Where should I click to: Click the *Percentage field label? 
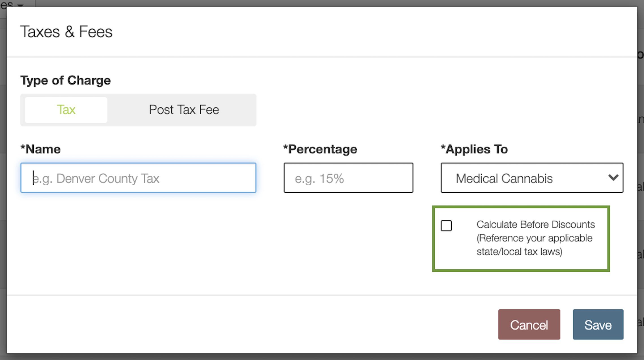point(320,149)
